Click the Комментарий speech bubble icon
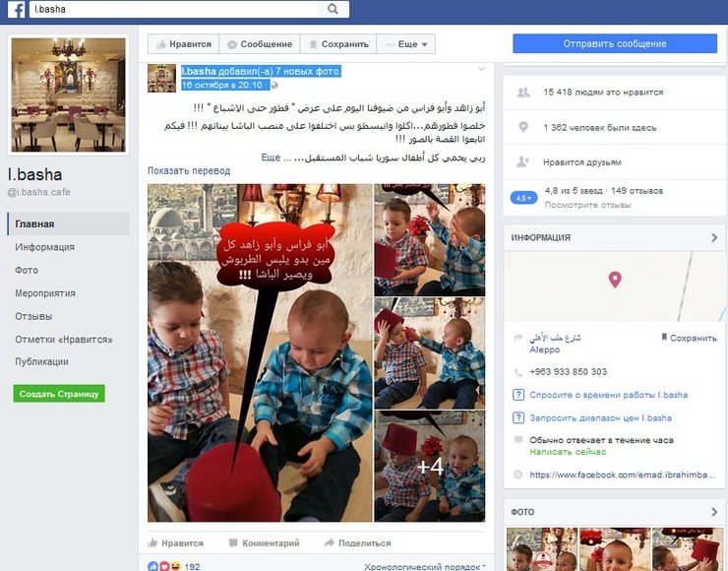 pyautogui.click(x=233, y=542)
